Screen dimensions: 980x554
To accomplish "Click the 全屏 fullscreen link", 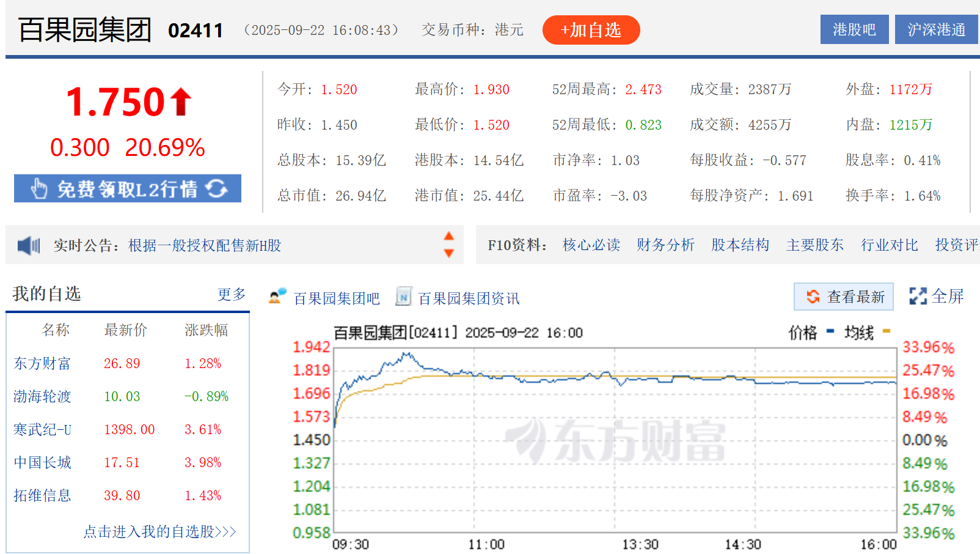I will tap(947, 297).
